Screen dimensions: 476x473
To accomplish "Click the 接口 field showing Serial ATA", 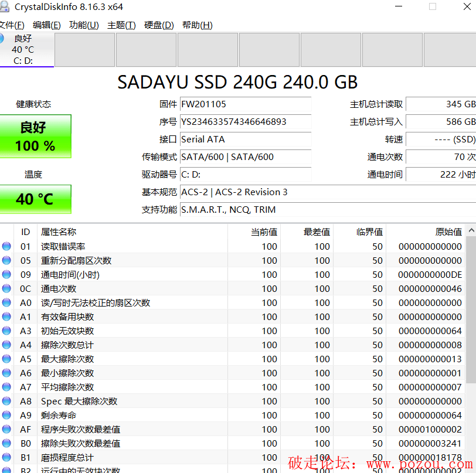I will coord(246,139).
